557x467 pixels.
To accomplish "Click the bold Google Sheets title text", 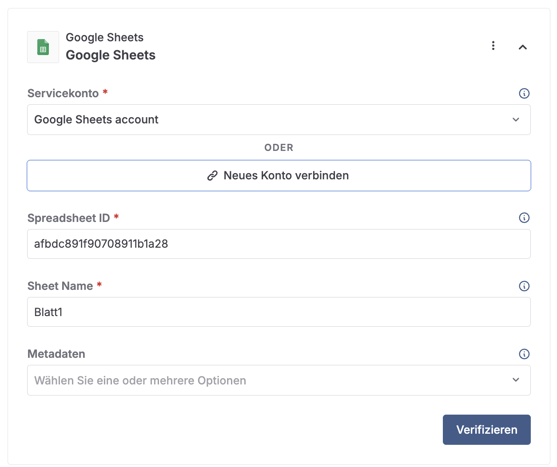I will (x=110, y=55).
